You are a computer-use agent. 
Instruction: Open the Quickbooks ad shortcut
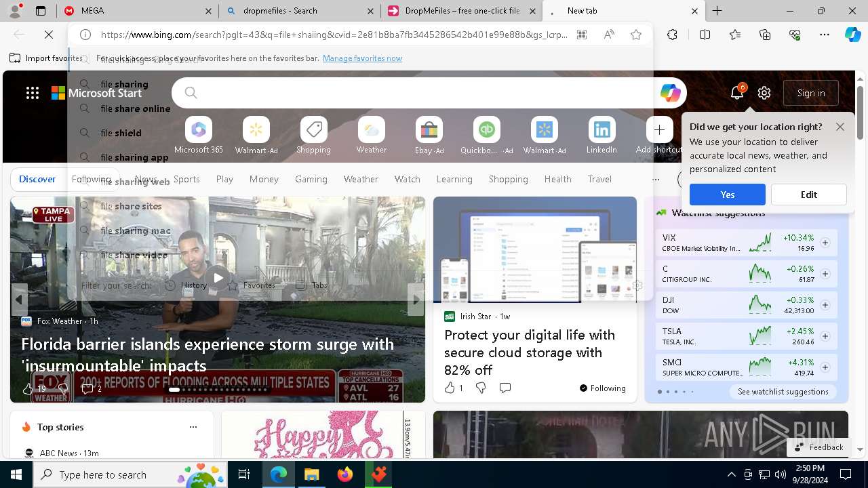pyautogui.click(x=486, y=136)
